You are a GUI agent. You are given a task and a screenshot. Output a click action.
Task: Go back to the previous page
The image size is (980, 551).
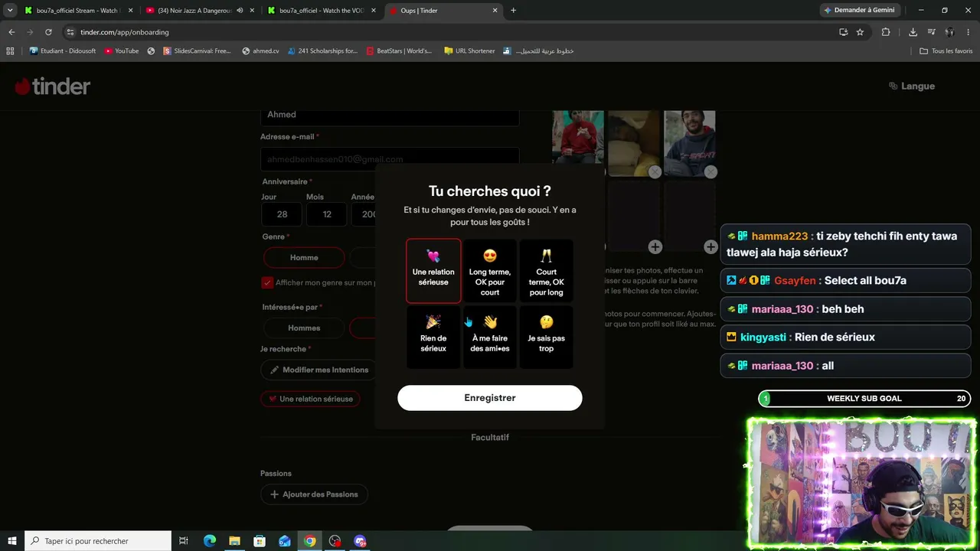point(11,32)
